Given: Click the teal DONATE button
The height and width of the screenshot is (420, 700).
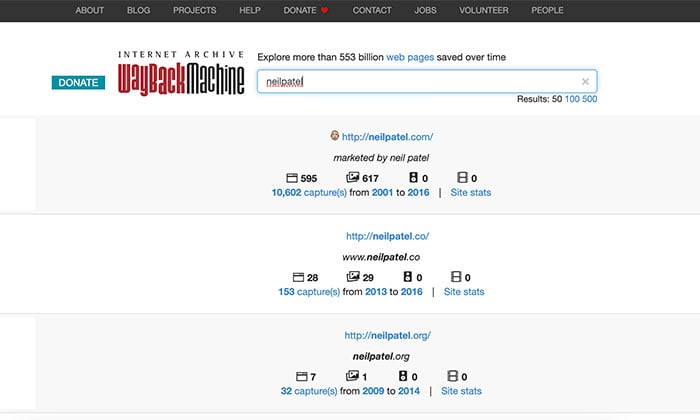Looking at the screenshot, I should coord(78,83).
